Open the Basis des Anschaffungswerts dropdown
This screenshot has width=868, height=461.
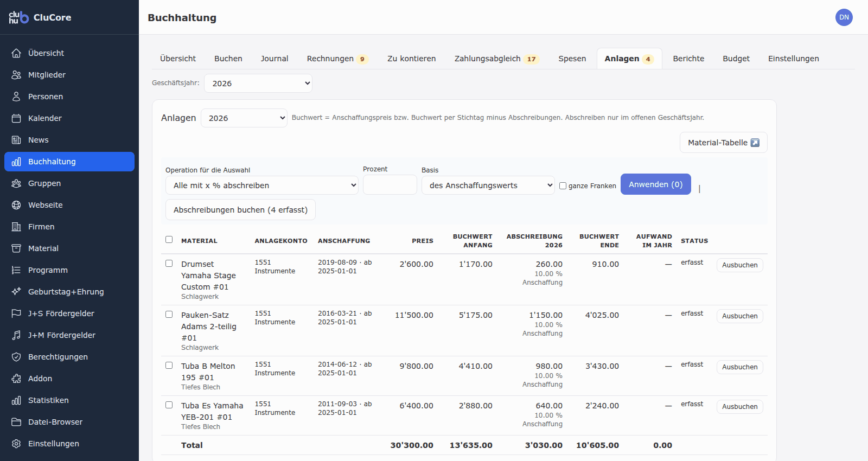(x=488, y=185)
